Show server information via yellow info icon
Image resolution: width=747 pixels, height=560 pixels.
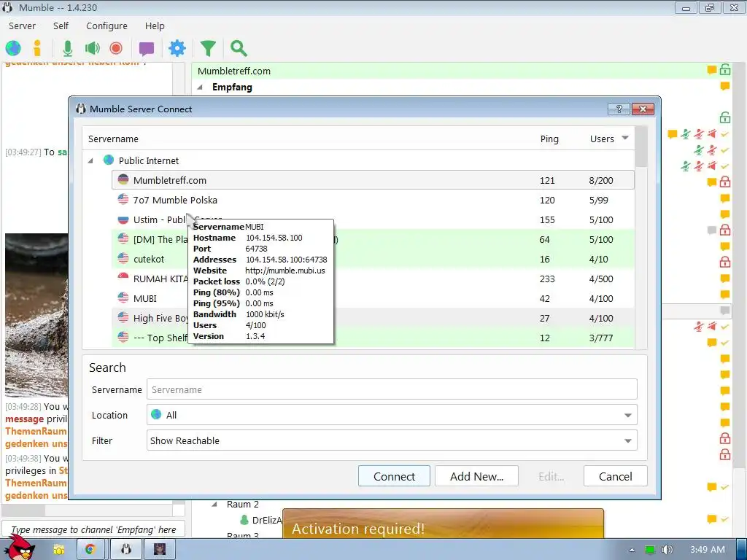point(37,48)
